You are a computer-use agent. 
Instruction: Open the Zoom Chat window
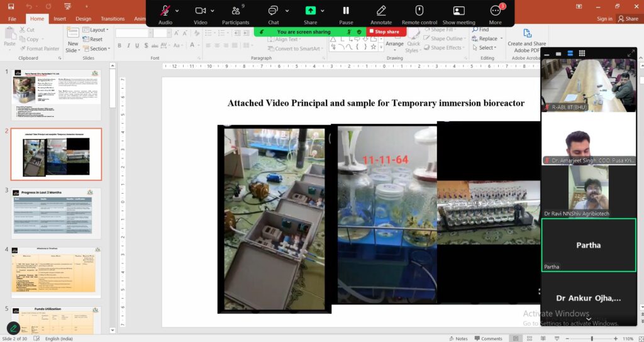pos(274,11)
